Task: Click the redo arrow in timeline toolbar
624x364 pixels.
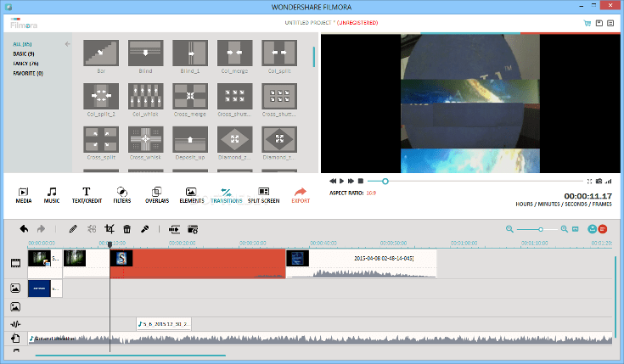Action: [x=41, y=229]
